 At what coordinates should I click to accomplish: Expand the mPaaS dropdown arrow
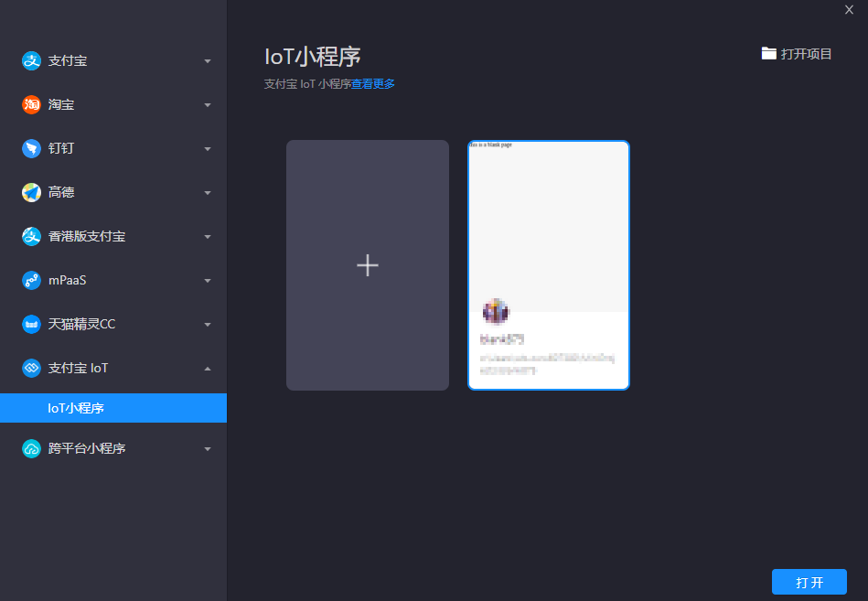coord(208,281)
